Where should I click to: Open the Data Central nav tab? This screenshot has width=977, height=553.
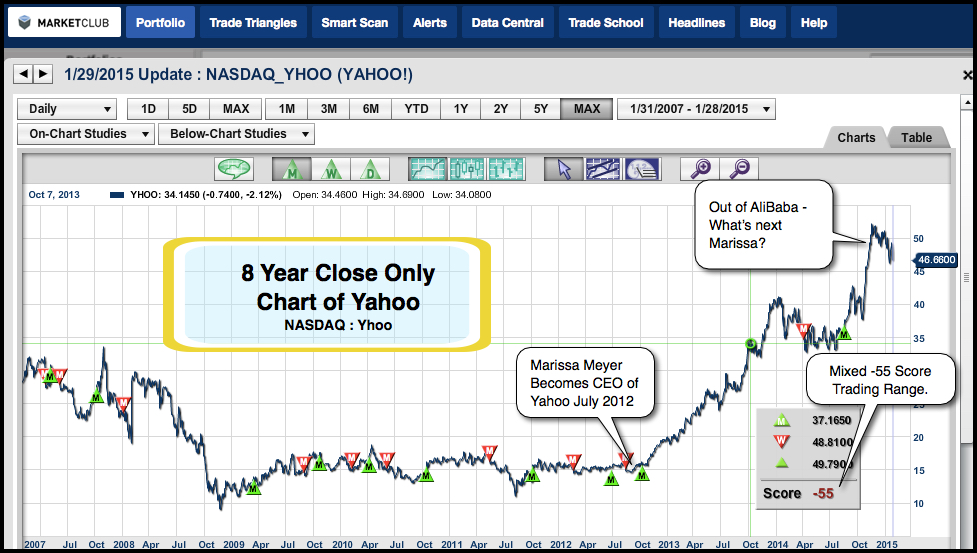coord(508,22)
